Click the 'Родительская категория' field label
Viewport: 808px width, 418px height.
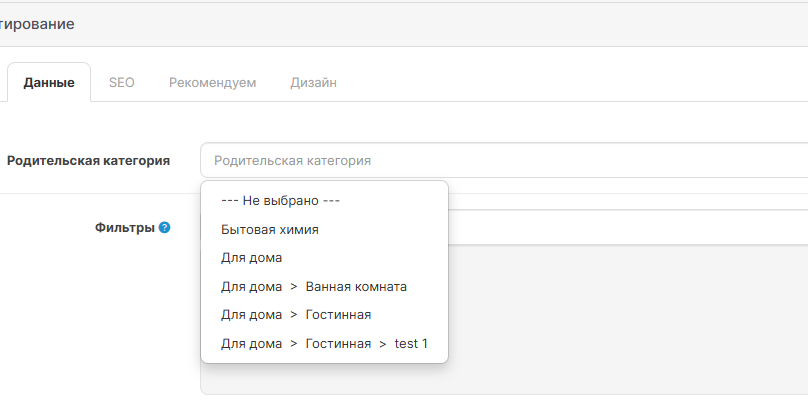[88, 160]
